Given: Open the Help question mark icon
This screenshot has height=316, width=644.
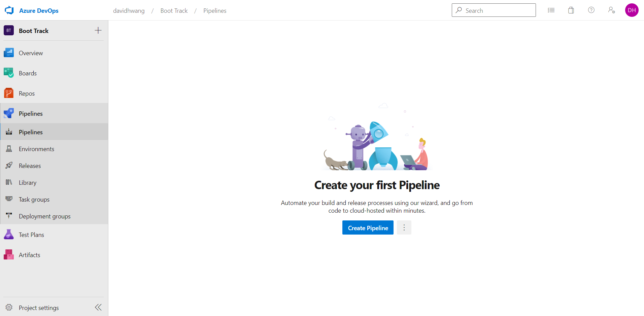Looking at the screenshot, I should click(591, 10).
